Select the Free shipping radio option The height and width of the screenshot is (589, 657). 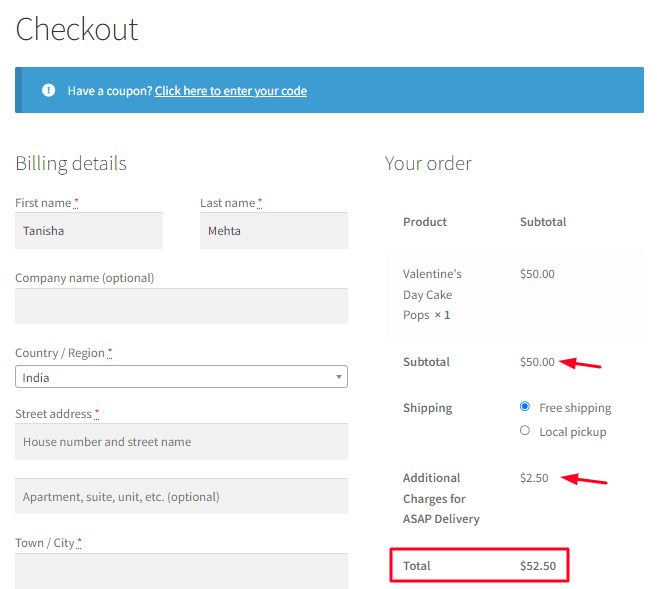[x=525, y=407]
